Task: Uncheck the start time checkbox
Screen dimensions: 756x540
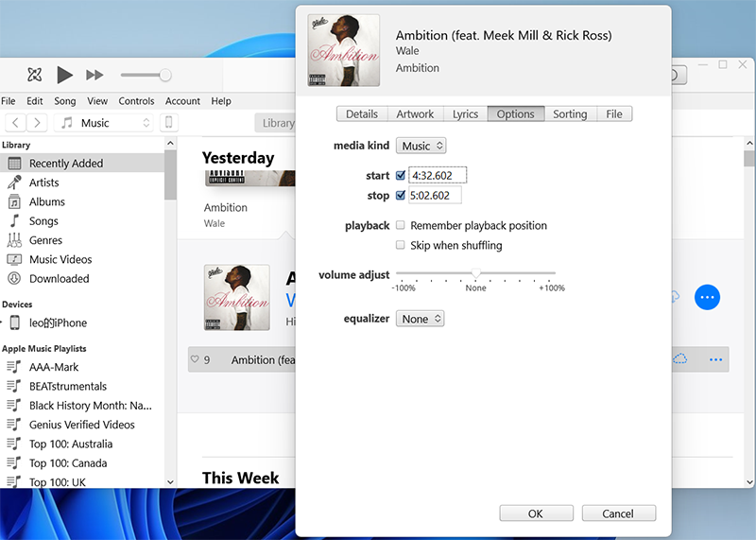Action: tap(401, 176)
